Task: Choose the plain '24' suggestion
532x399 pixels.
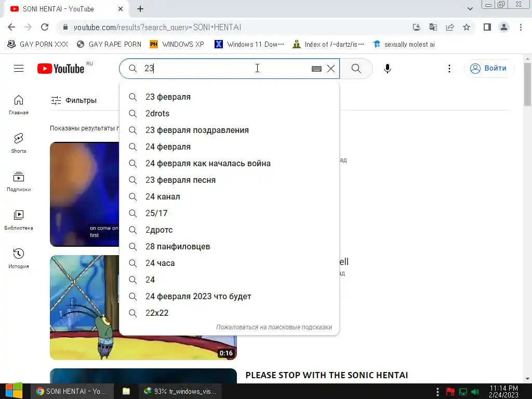Action: point(229,280)
